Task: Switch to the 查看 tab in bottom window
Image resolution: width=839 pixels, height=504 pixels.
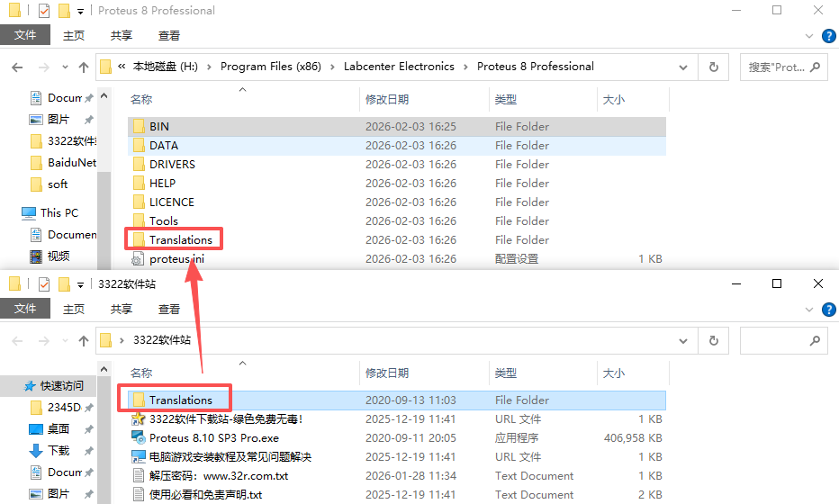Action: (x=168, y=309)
